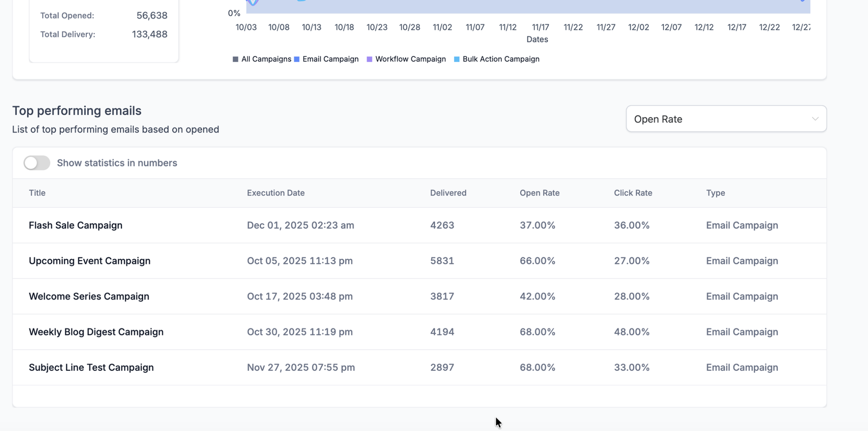Viewport: 868px width, 431px height.
Task: Click the Open Rate column header
Action: coord(539,193)
